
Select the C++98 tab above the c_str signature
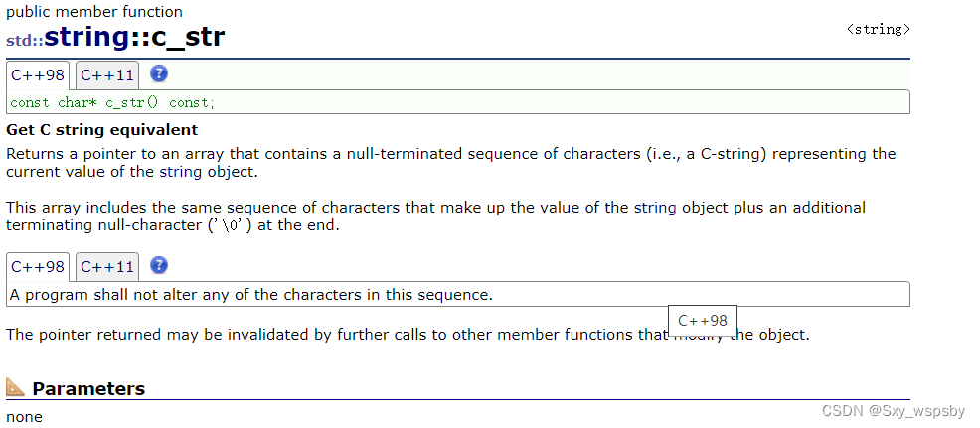tap(39, 74)
